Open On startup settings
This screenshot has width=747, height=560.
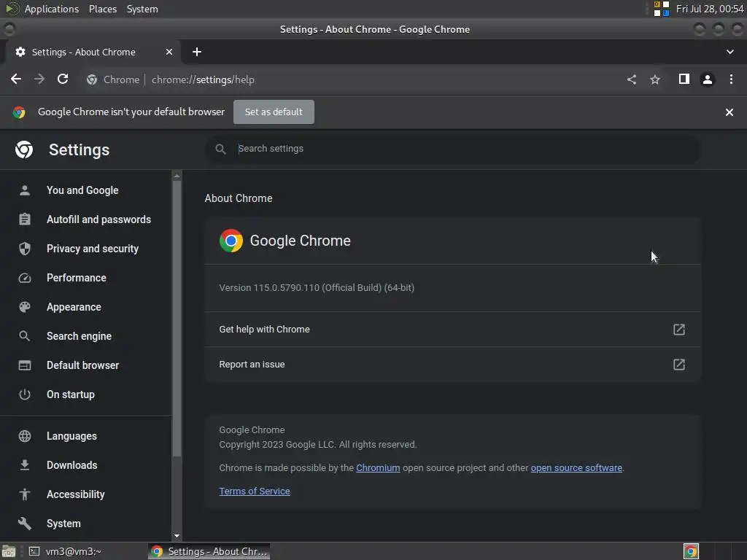(x=71, y=394)
